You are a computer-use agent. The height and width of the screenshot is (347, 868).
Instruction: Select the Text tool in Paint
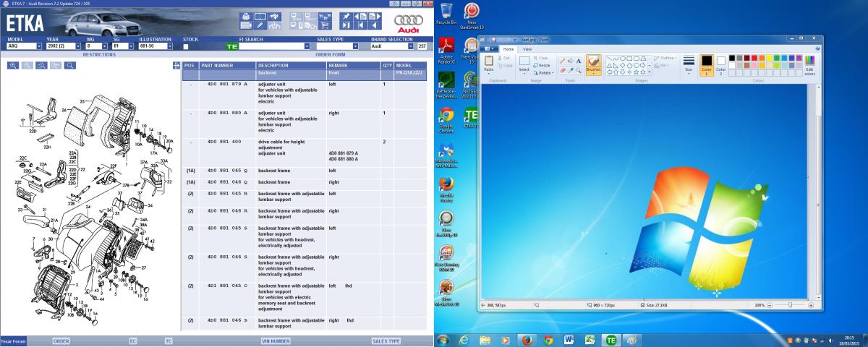click(579, 61)
